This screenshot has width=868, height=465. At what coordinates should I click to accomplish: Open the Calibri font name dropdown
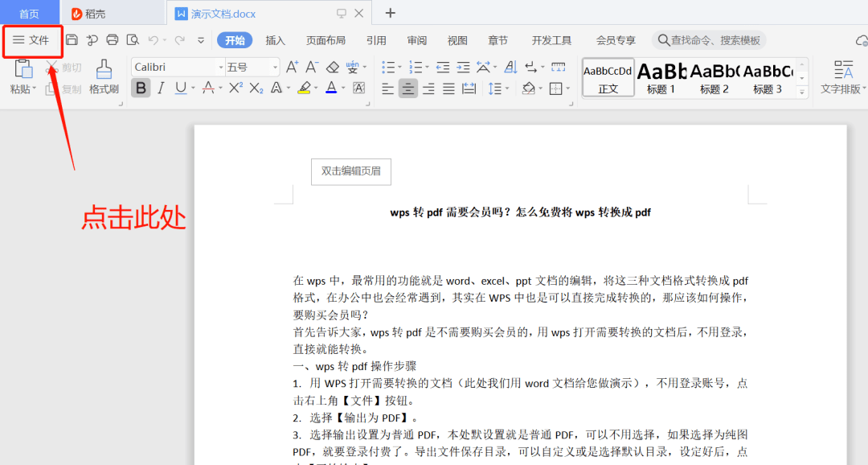click(221, 67)
